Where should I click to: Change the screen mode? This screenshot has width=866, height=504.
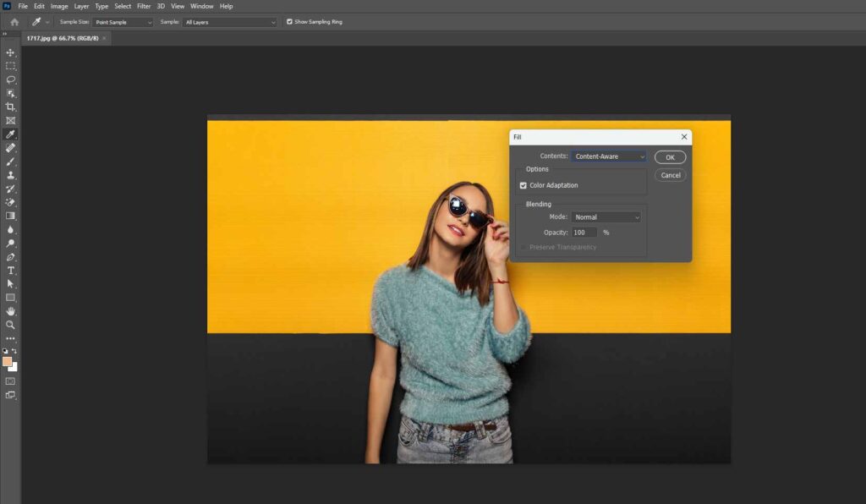(x=10, y=395)
